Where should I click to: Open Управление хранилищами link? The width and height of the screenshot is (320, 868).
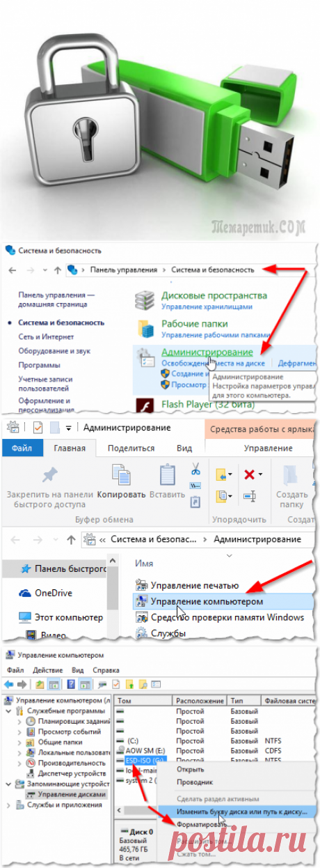206,306
